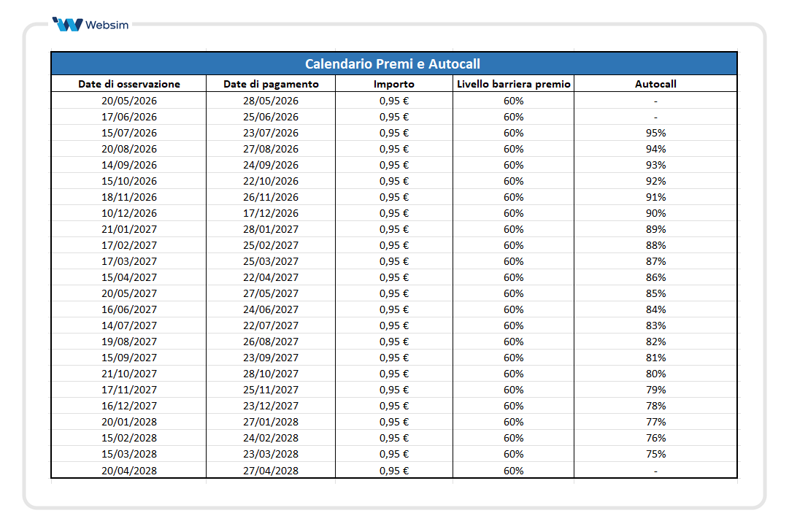This screenshot has height=532, width=789.
Task: Select the observation date 20/05/2026
Action: pos(128,101)
